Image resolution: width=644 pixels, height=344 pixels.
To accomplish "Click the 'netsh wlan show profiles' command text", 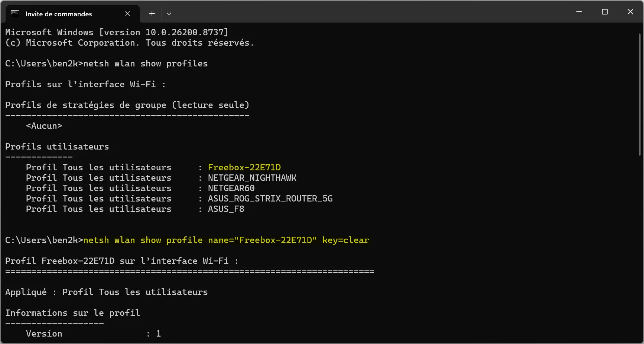I will click(x=145, y=63).
